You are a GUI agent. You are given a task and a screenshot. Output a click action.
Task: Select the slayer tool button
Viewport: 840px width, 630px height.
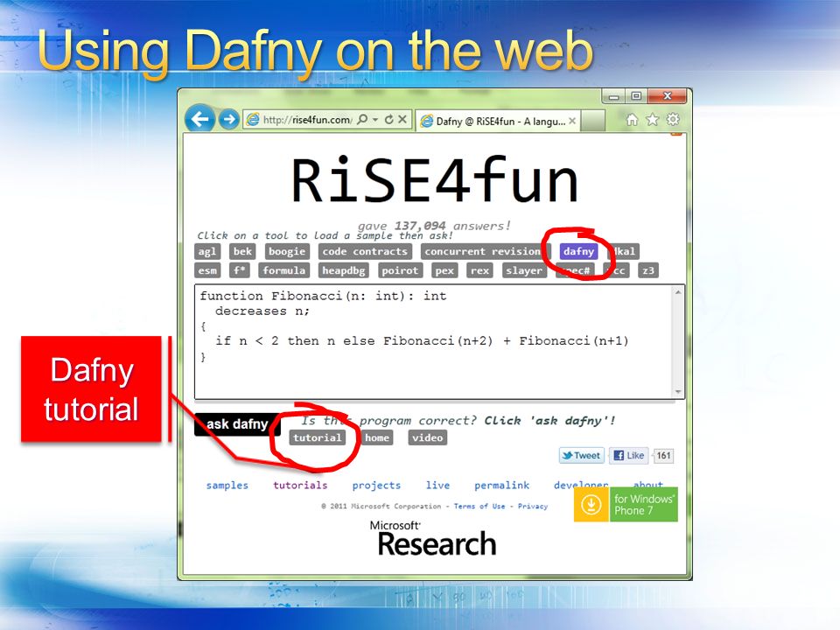click(x=524, y=270)
